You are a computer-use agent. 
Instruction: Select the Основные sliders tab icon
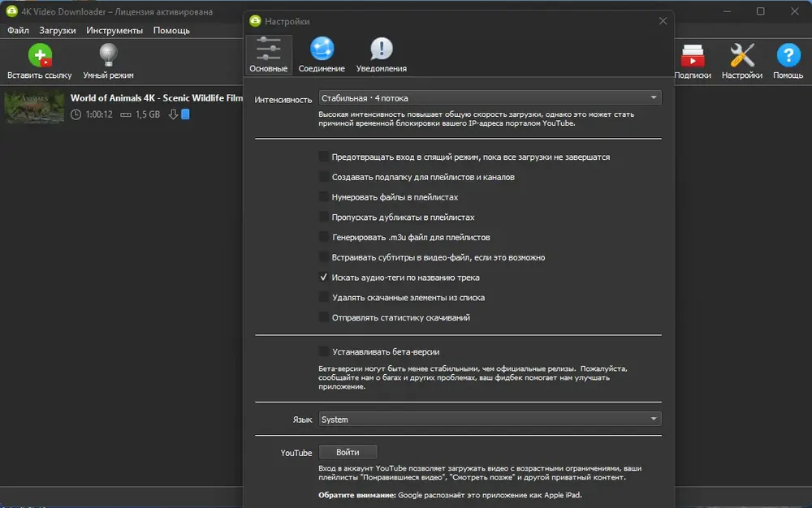coord(268,49)
